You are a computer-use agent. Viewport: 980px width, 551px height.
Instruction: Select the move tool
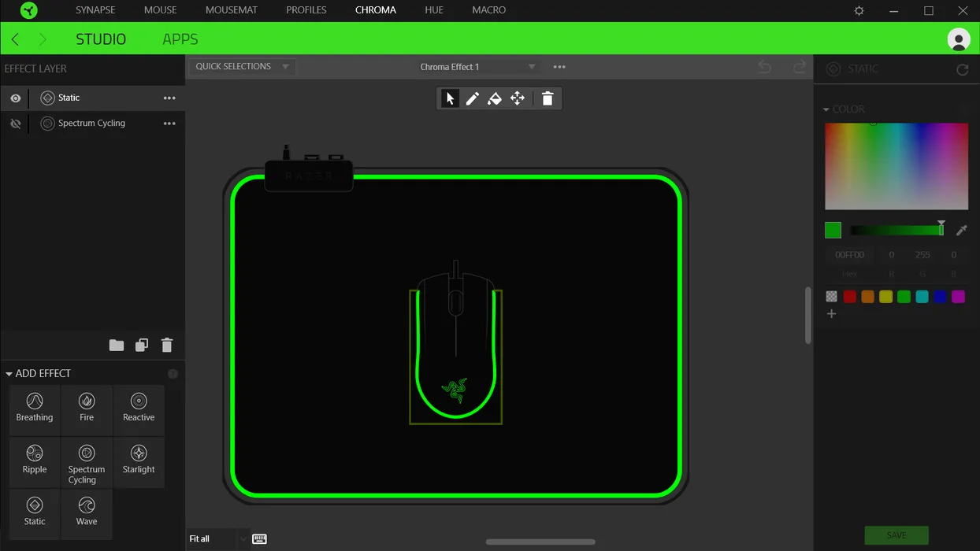tap(518, 98)
